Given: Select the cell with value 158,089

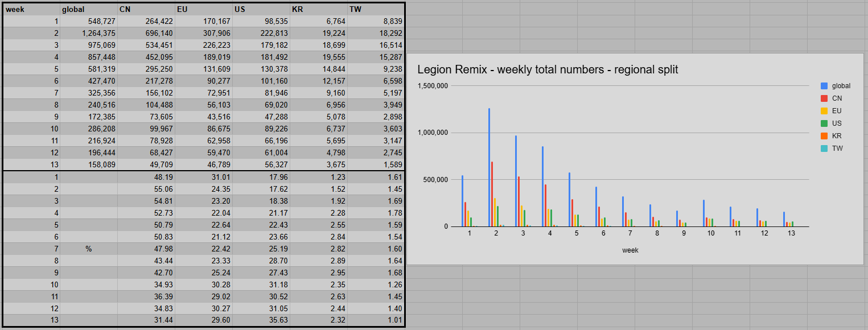Looking at the screenshot, I should (88, 164).
